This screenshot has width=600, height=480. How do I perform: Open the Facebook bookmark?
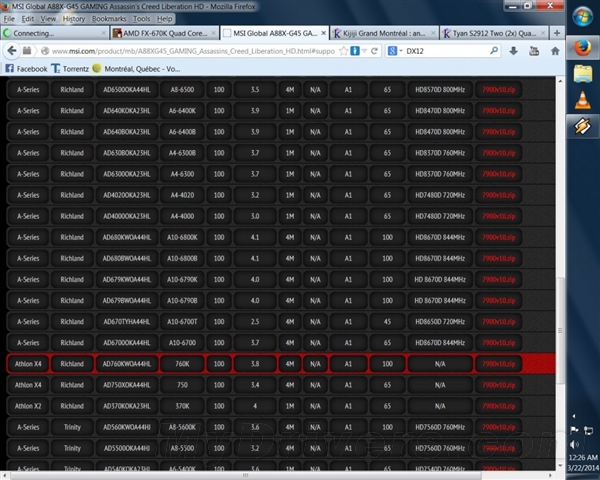click(26, 69)
